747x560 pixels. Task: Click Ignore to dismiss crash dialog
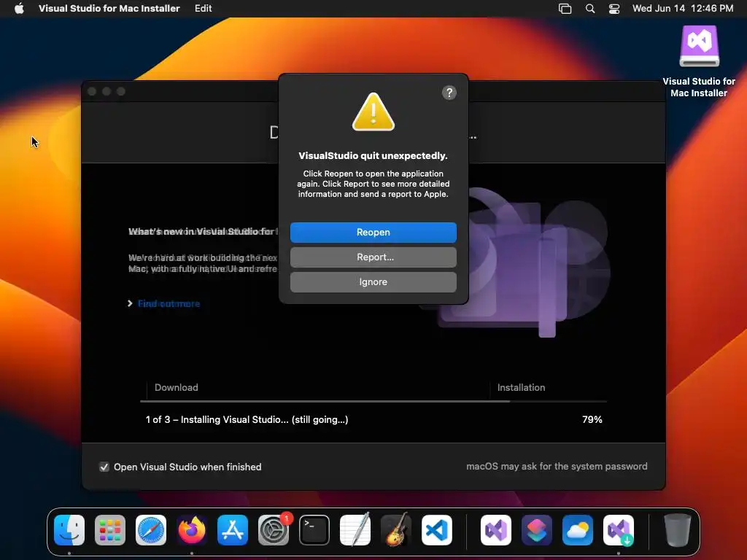pos(373,282)
